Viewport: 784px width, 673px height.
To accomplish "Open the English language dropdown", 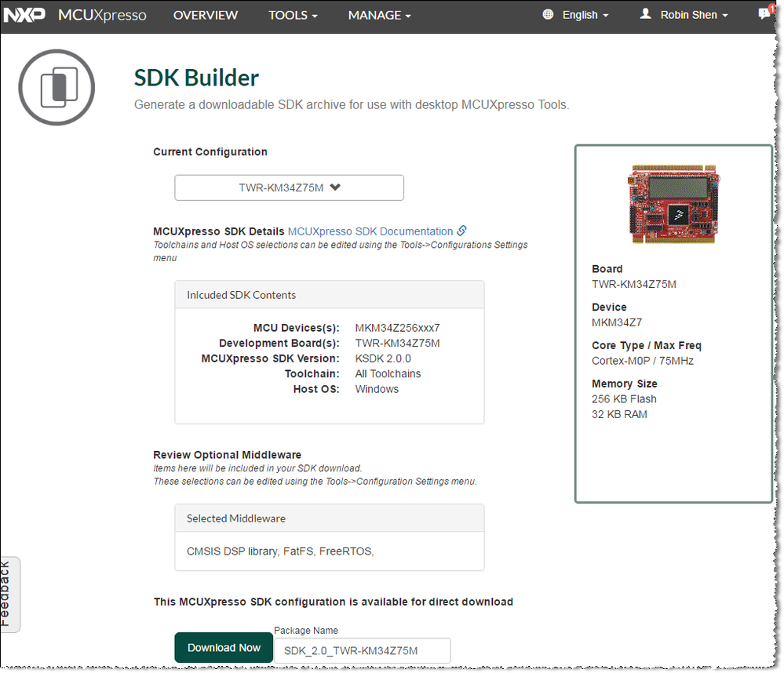I will pos(585,15).
